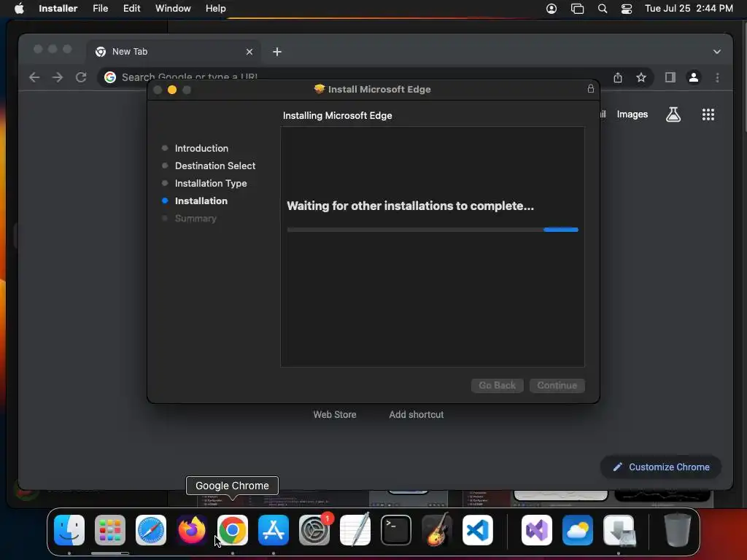The height and width of the screenshot is (560, 747).
Task: Click Customize Chrome
Action: pyautogui.click(x=661, y=467)
